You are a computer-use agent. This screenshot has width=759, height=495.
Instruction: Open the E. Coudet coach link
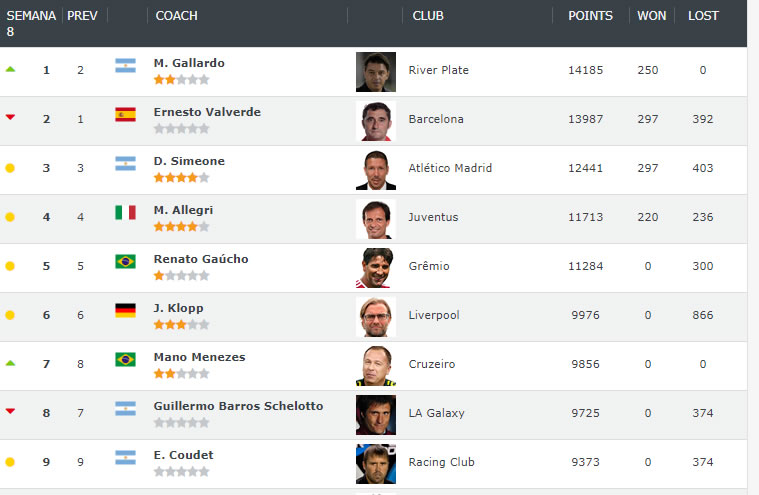(x=183, y=455)
